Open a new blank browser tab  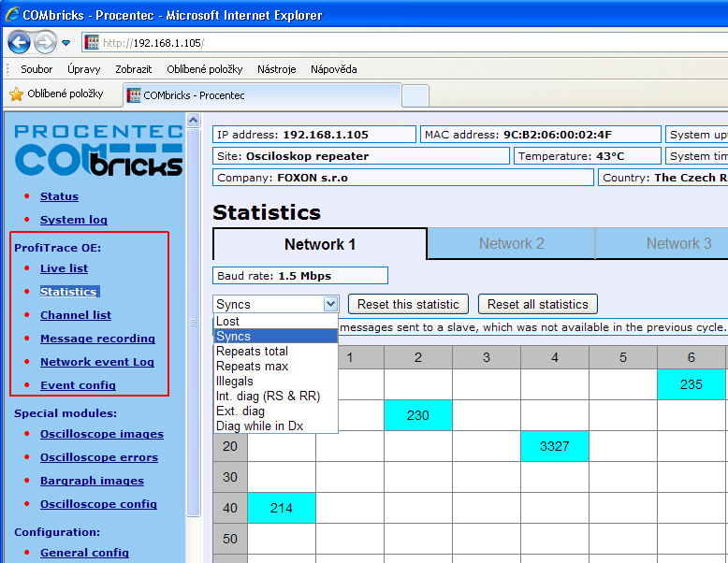tap(415, 95)
